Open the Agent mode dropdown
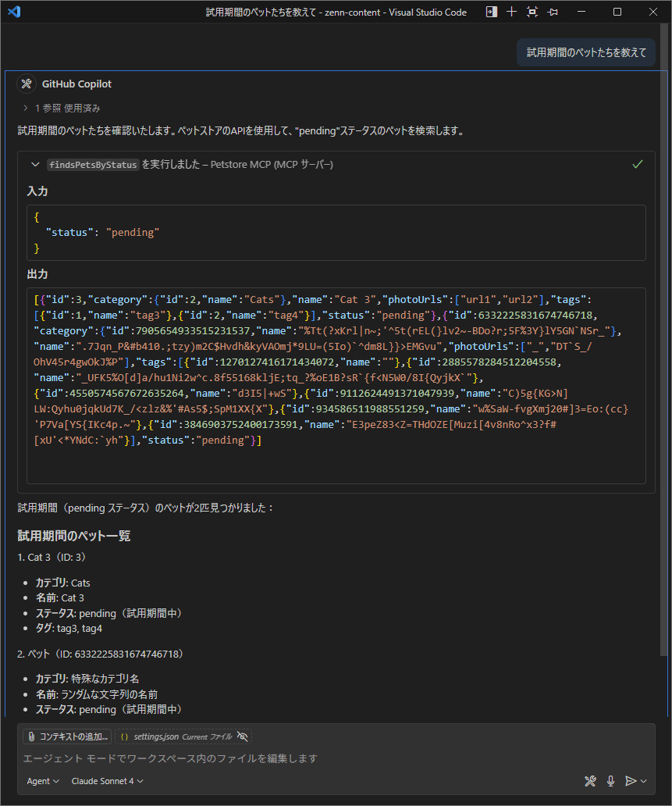This screenshot has height=806, width=672. coord(43,781)
